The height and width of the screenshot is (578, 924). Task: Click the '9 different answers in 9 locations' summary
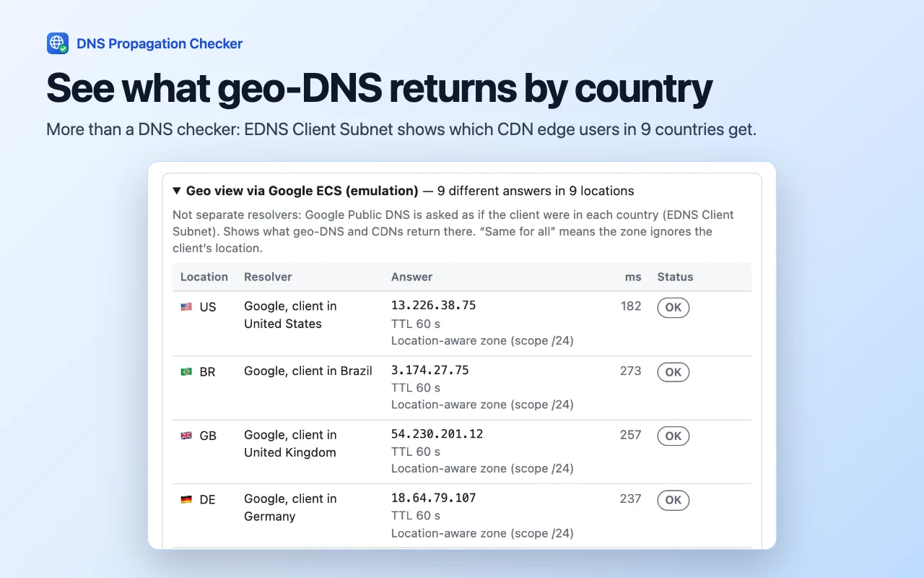536,191
